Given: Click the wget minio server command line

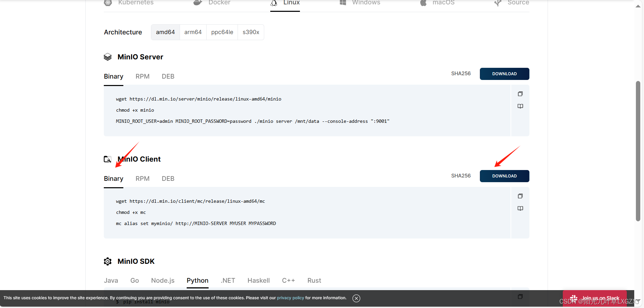Looking at the screenshot, I should (x=199, y=99).
